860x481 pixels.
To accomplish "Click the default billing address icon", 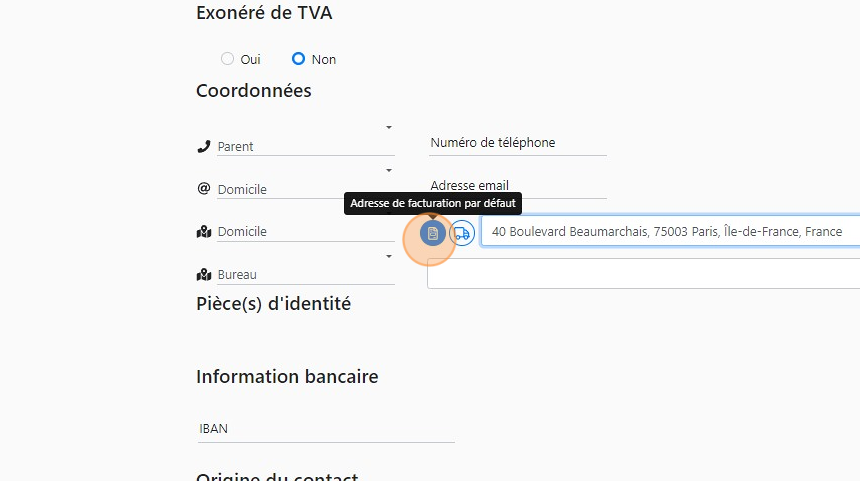I will (x=432, y=233).
